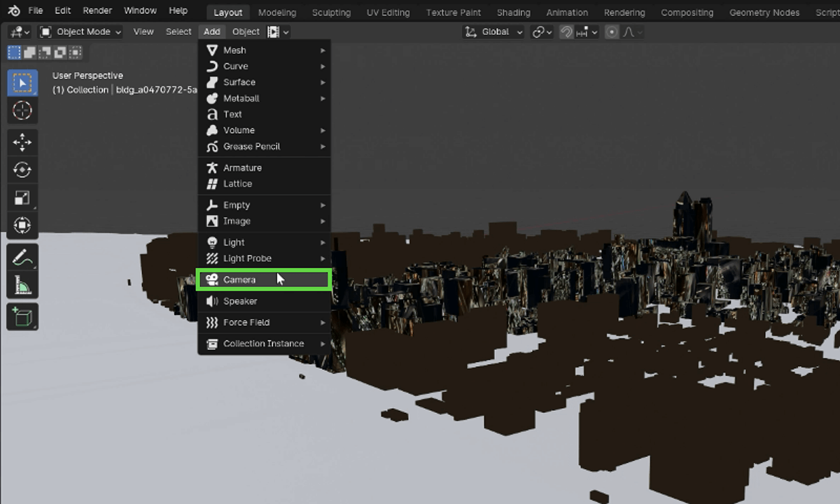840x504 pixels.
Task: Select the Transform tool
Action: [22, 225]
